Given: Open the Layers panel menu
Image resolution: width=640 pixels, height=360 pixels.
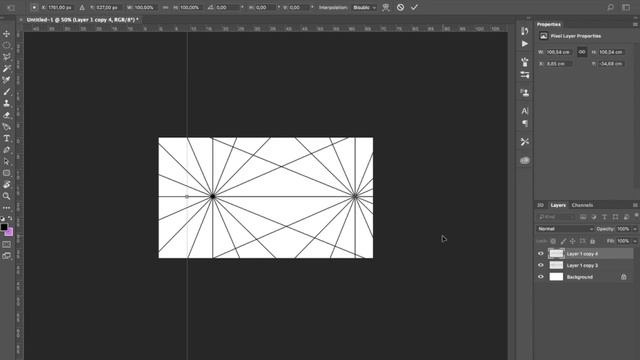Looking at the screenshot, I should tap(635, 205).
